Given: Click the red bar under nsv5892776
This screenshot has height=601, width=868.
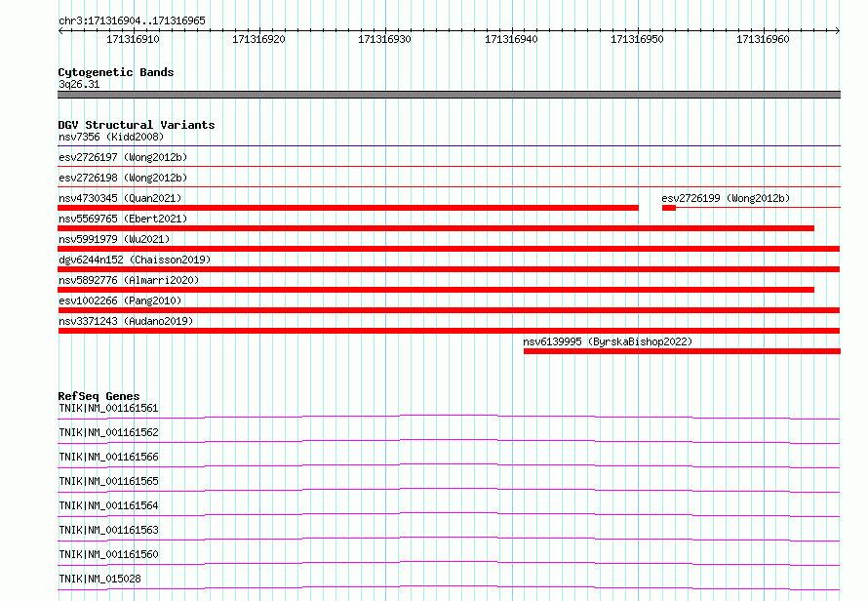Looking at the screenshot, I should tap(436, 290).
